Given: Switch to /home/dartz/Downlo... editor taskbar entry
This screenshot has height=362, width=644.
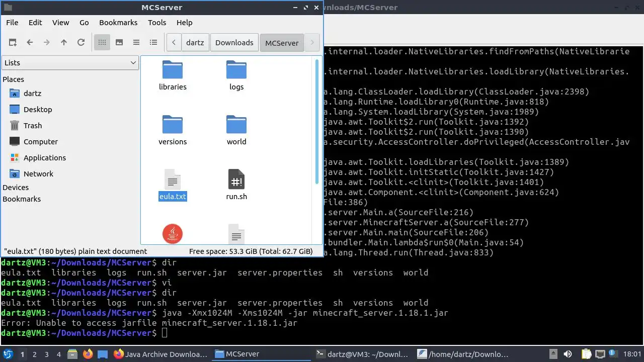Looking at the screenshot, I should (x=463, y=354).
